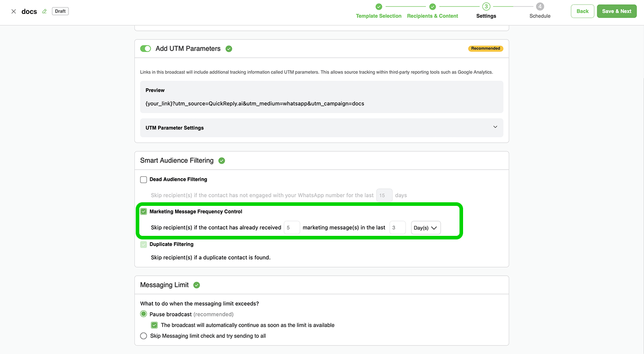Click the chevron arrow in UTM Parameter Settings
The image size is (644, 354).
coord(495,127)
